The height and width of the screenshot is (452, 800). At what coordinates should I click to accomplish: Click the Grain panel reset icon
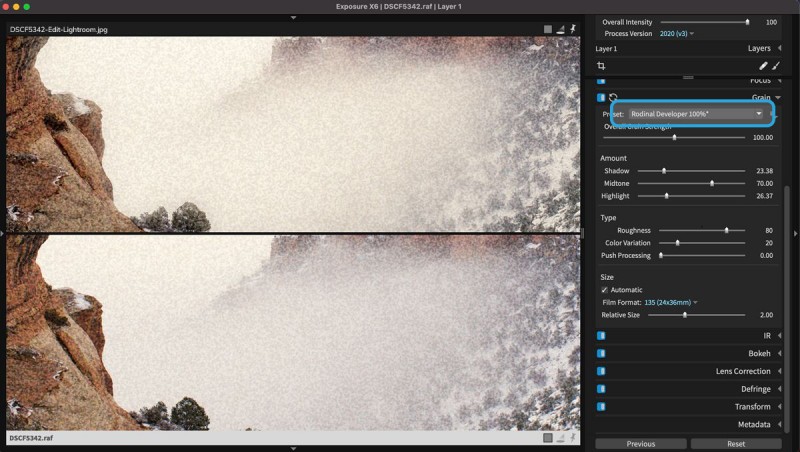point(613,97)
